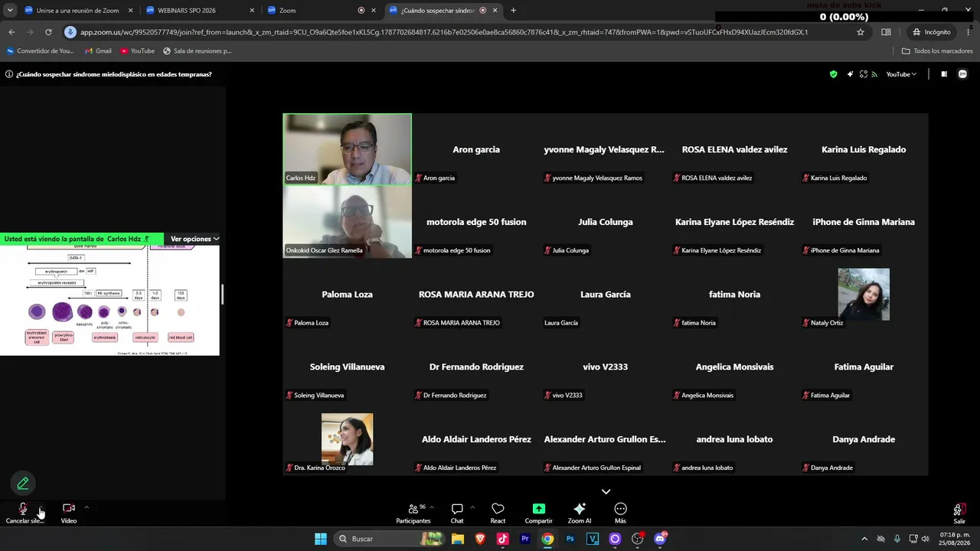
Task: Select the Dr Fernando Rodriguez participant tile
Action: click(476, 367)
